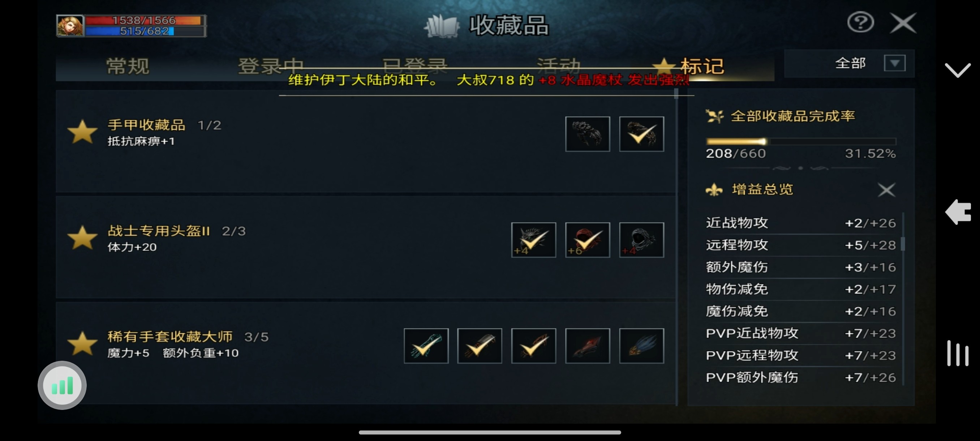This screenshot has height=441, width=980.
Task: Tap the Android recent apps bars button
Action: pos(958,354)
